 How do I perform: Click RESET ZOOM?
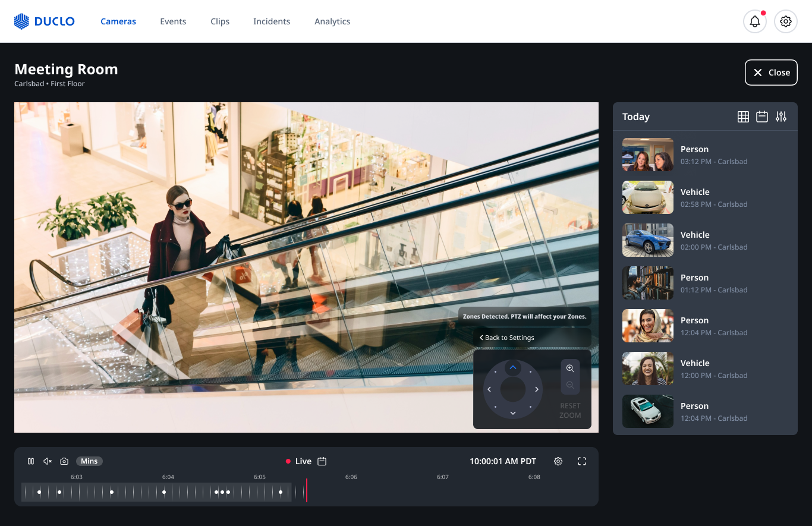570,411
